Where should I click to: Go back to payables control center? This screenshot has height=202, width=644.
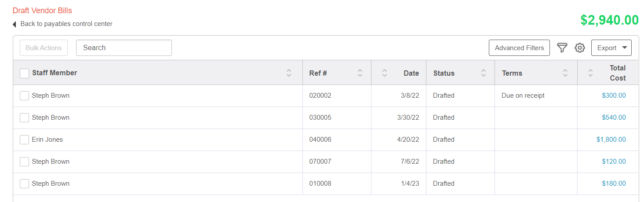click(x=66, y=24)
